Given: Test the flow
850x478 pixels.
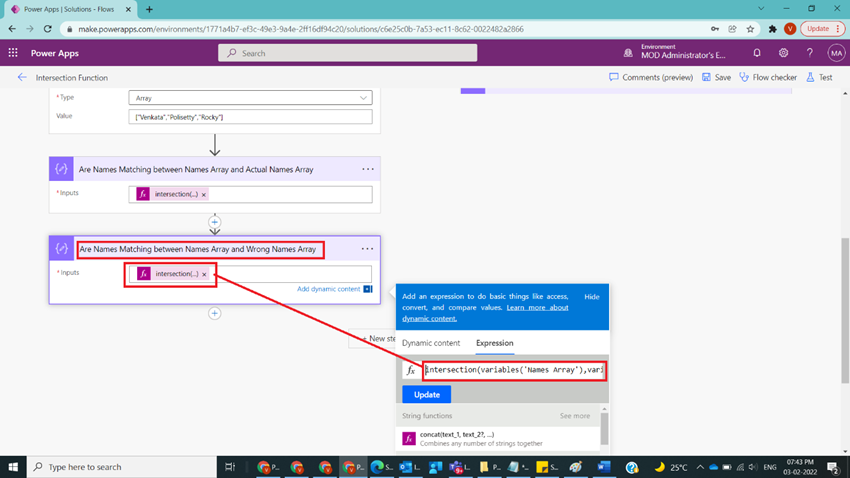Looking at the screenshot, I should (819, 77).
